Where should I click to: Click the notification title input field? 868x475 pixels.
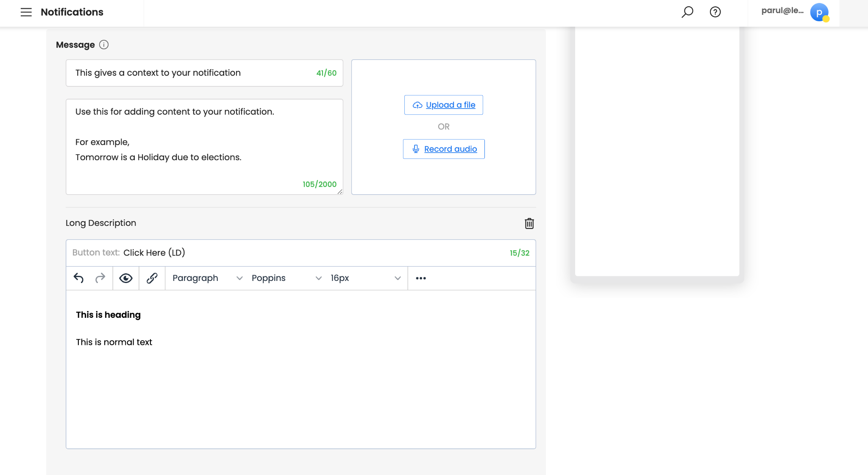[191, 73]
